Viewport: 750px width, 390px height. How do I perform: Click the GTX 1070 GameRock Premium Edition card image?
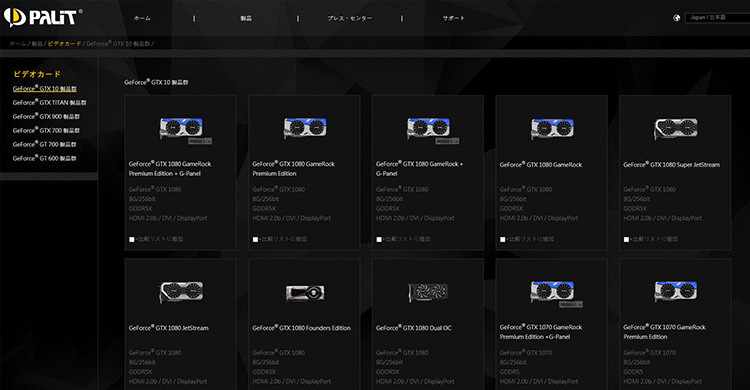[x=676, y=291]
